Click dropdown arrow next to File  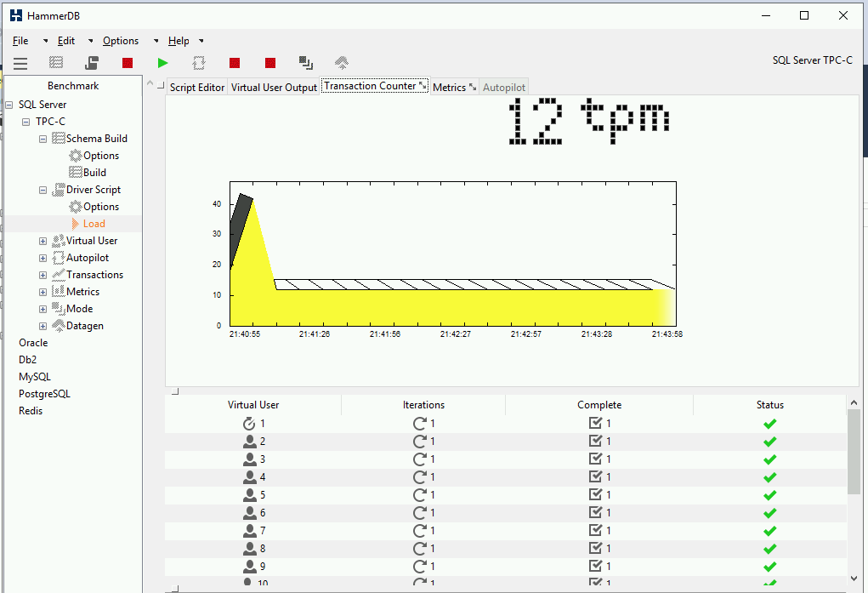point(45,41)
